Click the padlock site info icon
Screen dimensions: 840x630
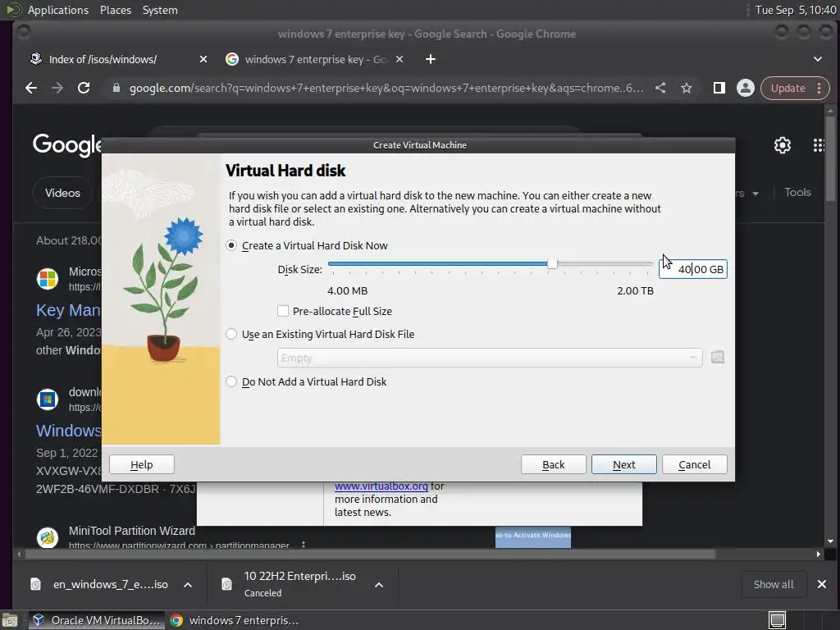click(x=116, y=88)
